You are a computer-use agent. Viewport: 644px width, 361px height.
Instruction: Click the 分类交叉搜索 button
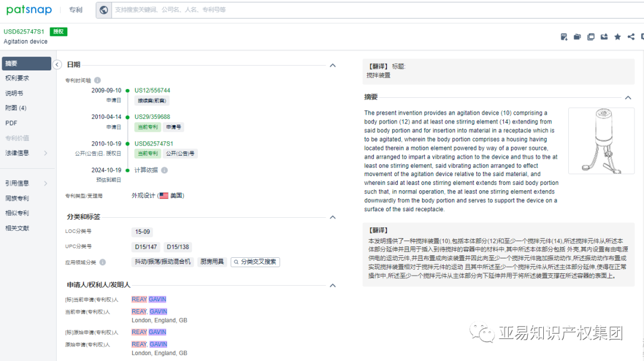255,261
